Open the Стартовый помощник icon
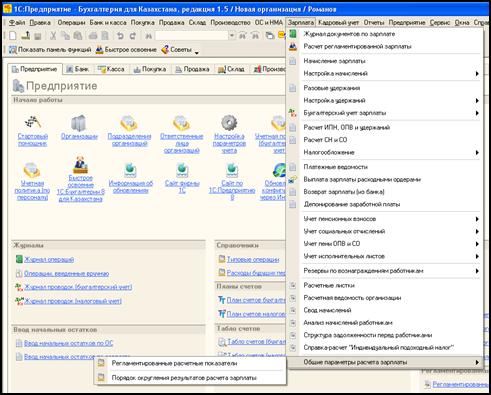491x395 pixels. point(33,122)
